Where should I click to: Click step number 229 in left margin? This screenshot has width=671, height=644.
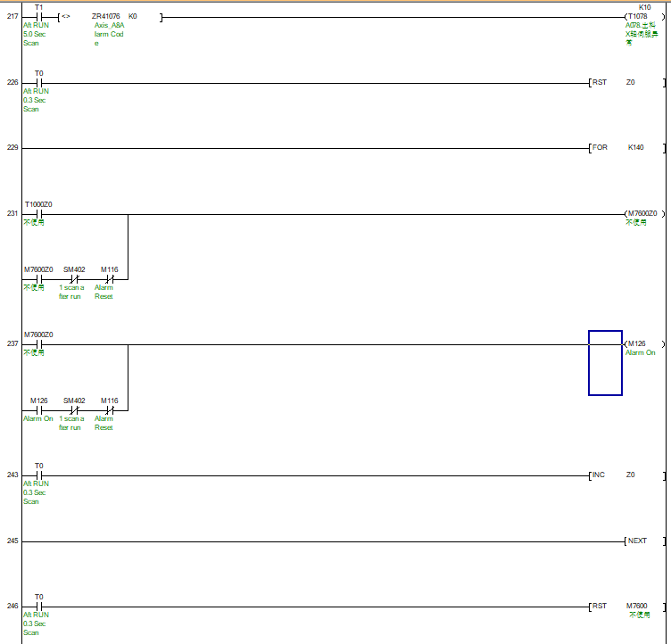pos(12,148)
